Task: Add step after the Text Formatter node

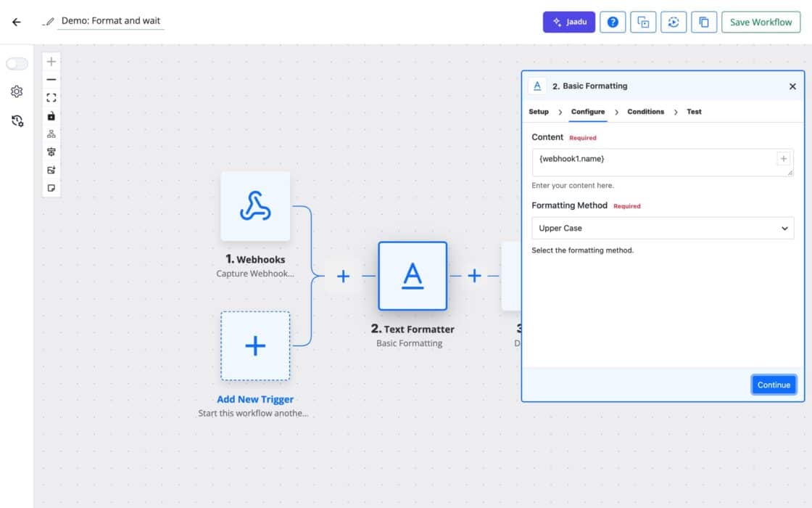Action: [474, 275]
